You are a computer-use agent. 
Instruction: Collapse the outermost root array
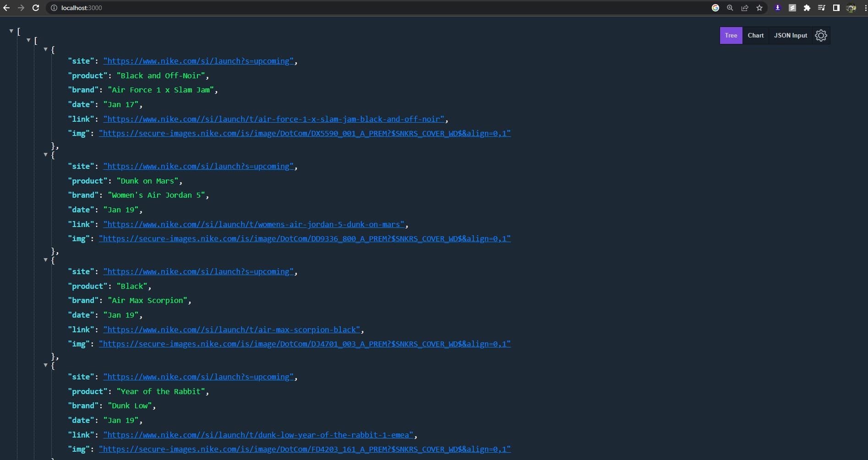click(x=11, y=31)
